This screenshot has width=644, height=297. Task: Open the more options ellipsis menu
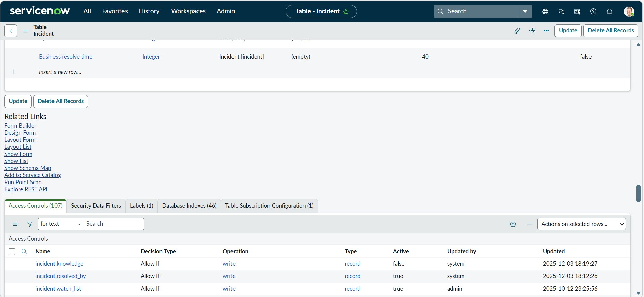tap(546, 31)
